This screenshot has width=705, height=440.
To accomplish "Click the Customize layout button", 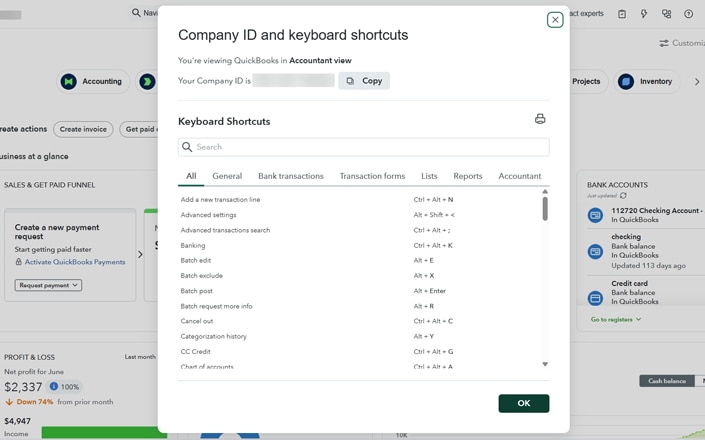I will [x=682, y=43].
